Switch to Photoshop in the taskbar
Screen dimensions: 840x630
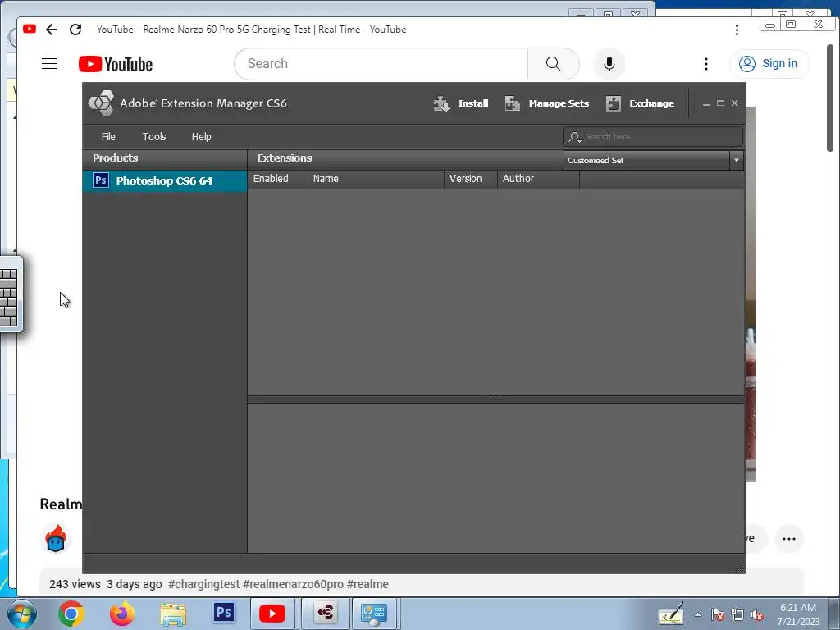[x=224, y=614]
